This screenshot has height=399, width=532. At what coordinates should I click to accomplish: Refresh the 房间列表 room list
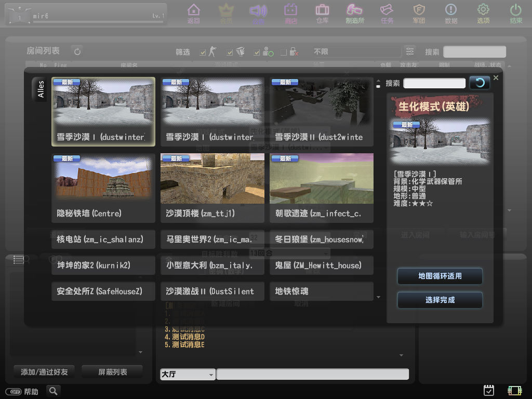click(x=77, y=51)
